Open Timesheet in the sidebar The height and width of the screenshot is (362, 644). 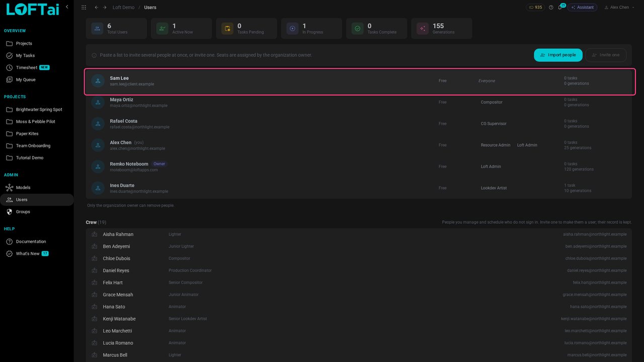point(37,67)
